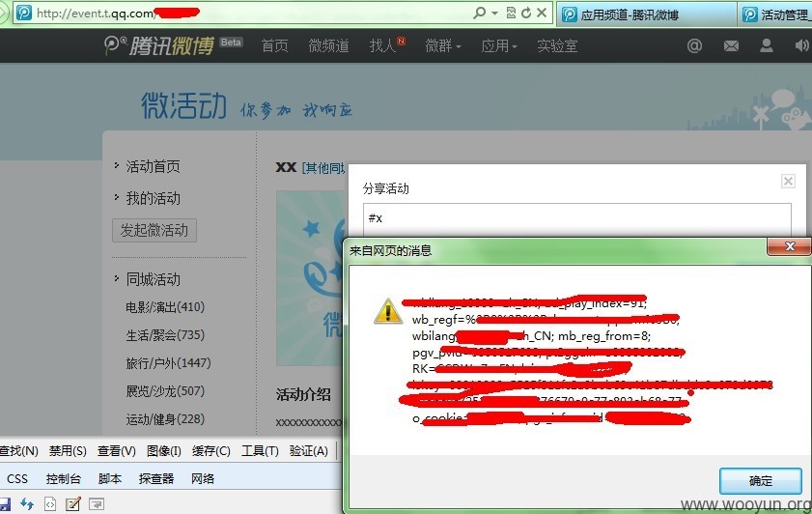Click the edit pencil icon in developer tools
Image resolution: width=812 pixels, height=514 pixels.
click(x=73, y=503)
